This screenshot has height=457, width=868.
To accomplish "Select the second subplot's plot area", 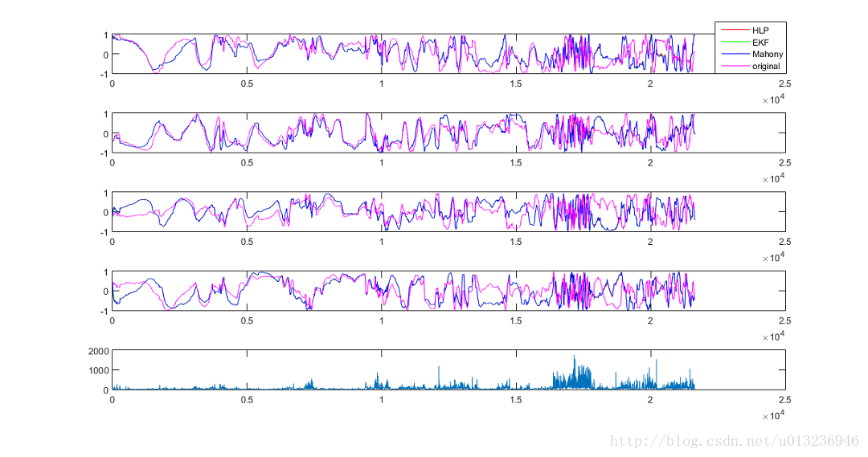I will click(448, 133).
